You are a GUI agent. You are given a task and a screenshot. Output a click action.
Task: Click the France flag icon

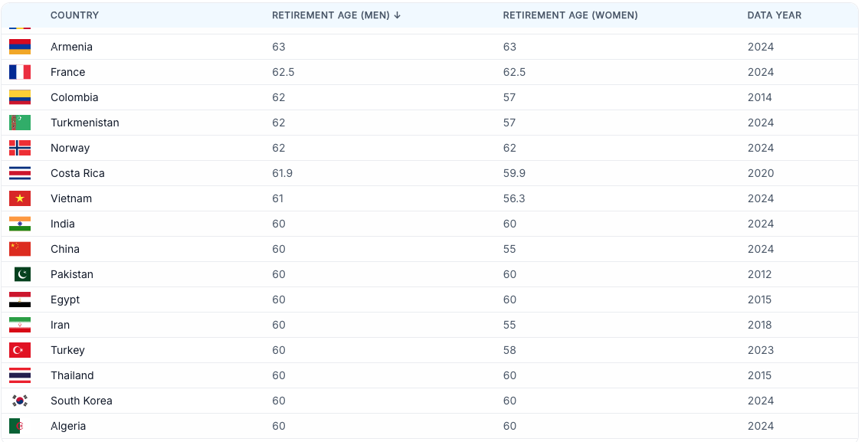pos(20,73)
